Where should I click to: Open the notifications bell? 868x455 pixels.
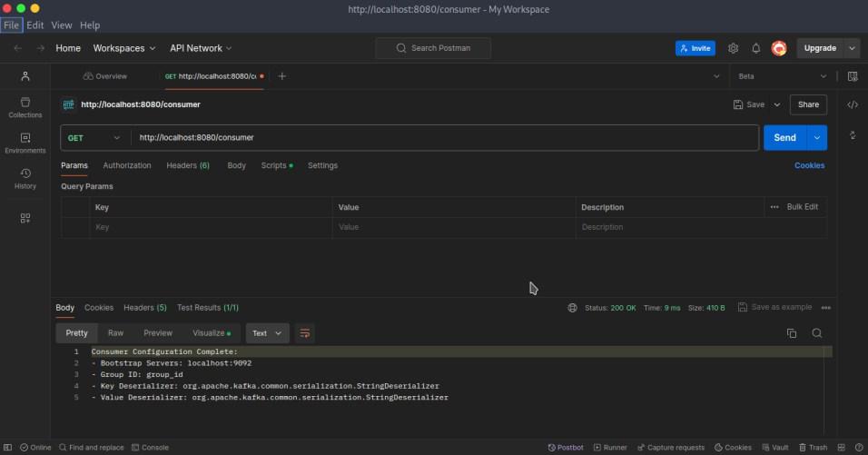755,48
